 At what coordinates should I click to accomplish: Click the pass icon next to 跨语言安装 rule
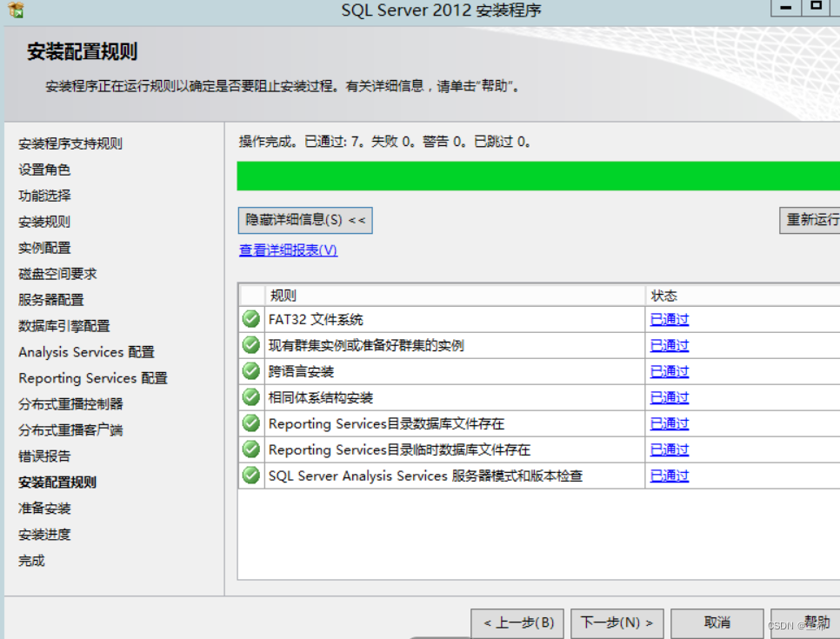(x=250, y=371)
